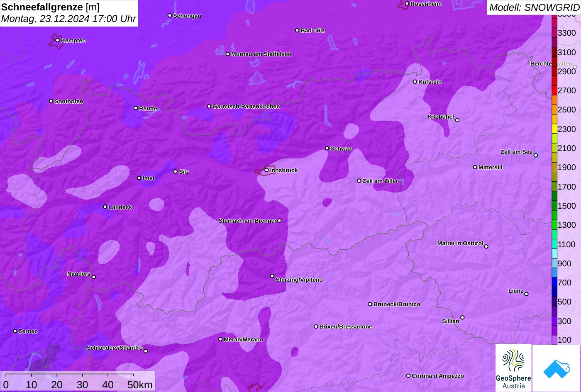581x392 pixels.
Task: Click the 'Berchtesgaden' label
Action: [x=551, y=63]
